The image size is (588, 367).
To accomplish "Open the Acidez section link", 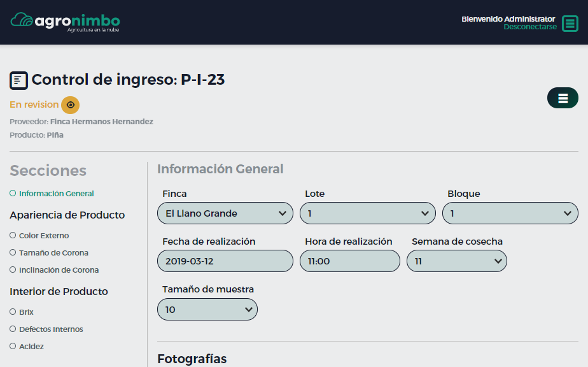I will pyautogui.click(x=31, y=347).
